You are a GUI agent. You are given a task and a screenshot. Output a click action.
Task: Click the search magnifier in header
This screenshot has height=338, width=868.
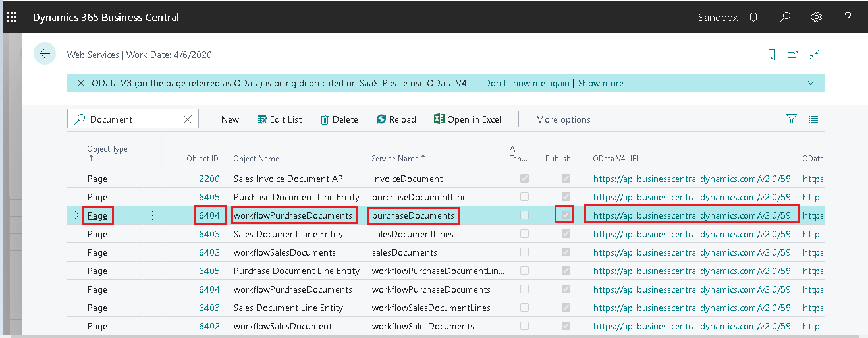click(x=785, y=18)
